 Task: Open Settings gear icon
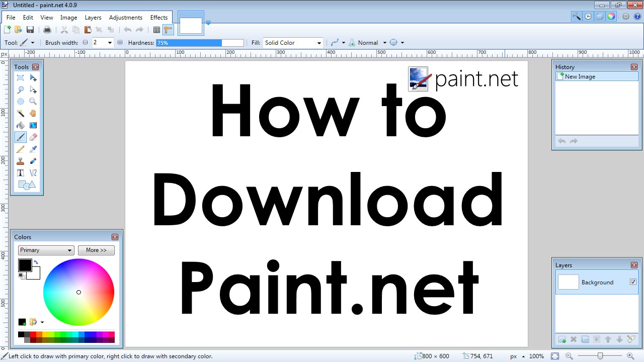tap(626, 17)
